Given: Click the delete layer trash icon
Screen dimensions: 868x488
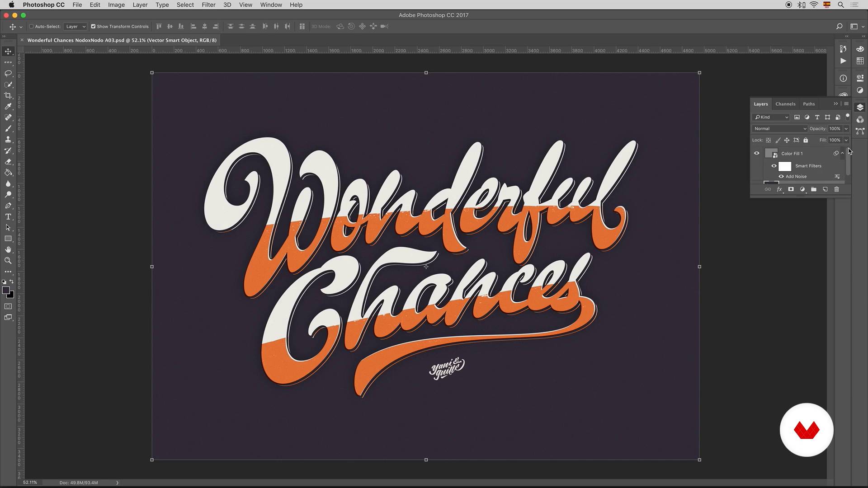Looking at the screenshot, I should click(836, 189).
